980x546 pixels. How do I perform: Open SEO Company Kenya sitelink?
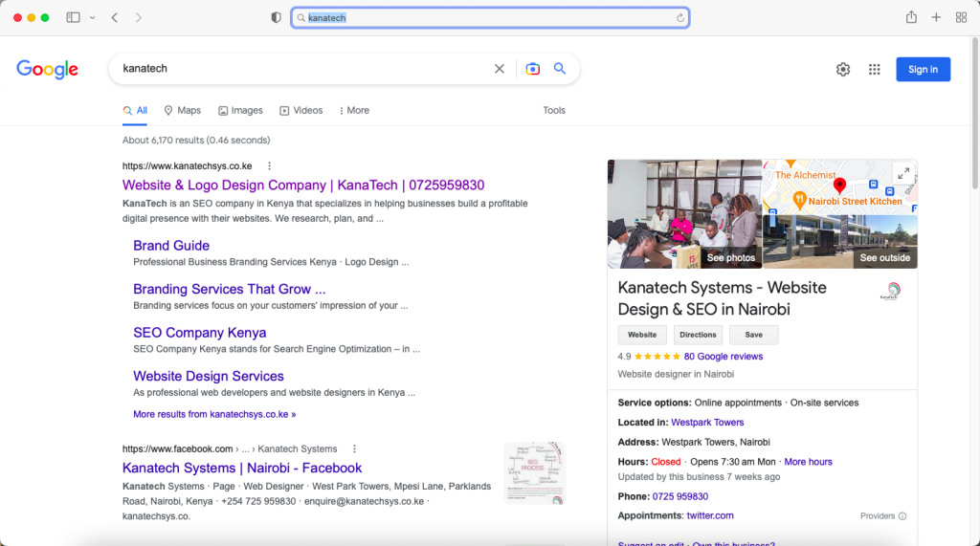click(200, 333)
